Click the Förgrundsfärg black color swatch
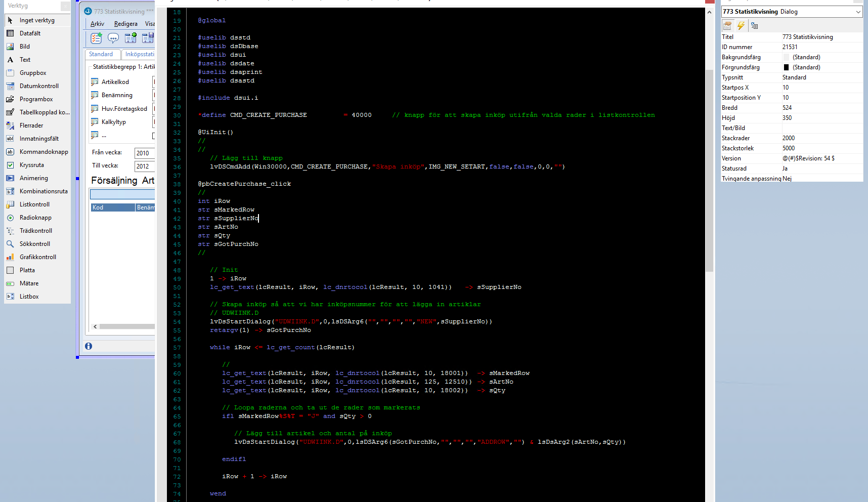 pyautogui.click(x=786, y=67)
